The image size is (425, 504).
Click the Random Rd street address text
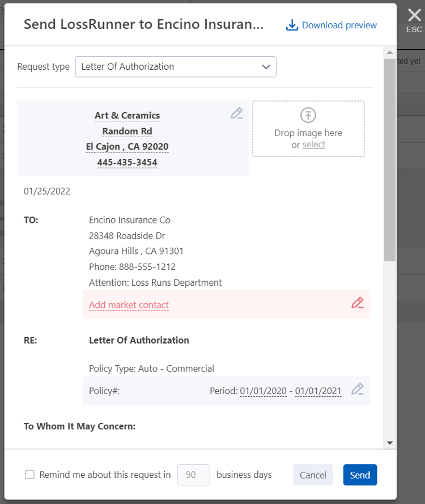pos(127,132)
